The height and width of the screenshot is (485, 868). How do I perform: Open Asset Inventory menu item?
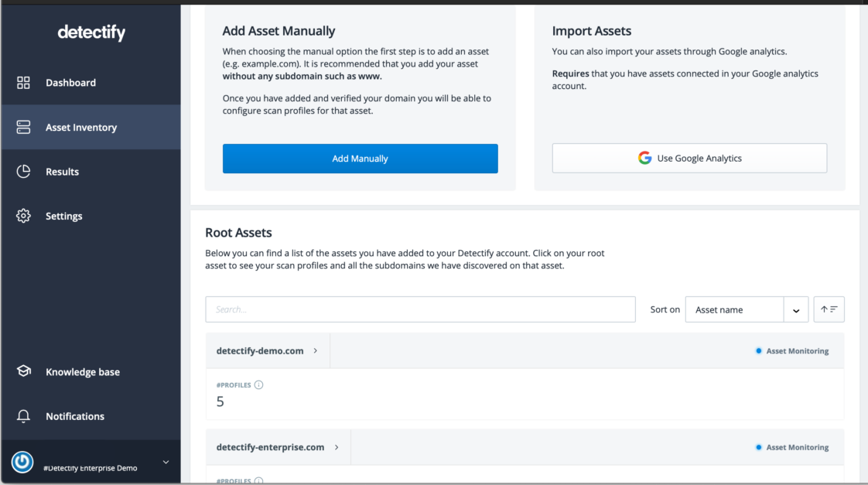[x=91, y=127]
